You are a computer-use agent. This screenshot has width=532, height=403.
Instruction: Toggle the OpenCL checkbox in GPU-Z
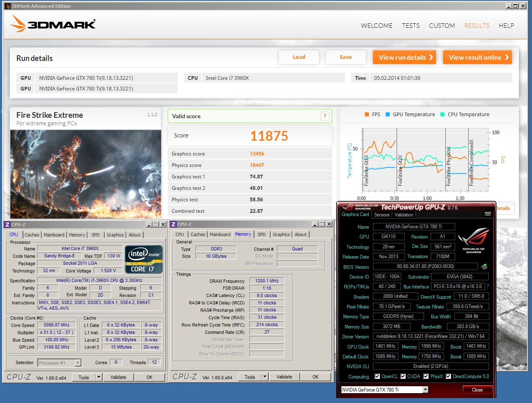pos(377,376)
